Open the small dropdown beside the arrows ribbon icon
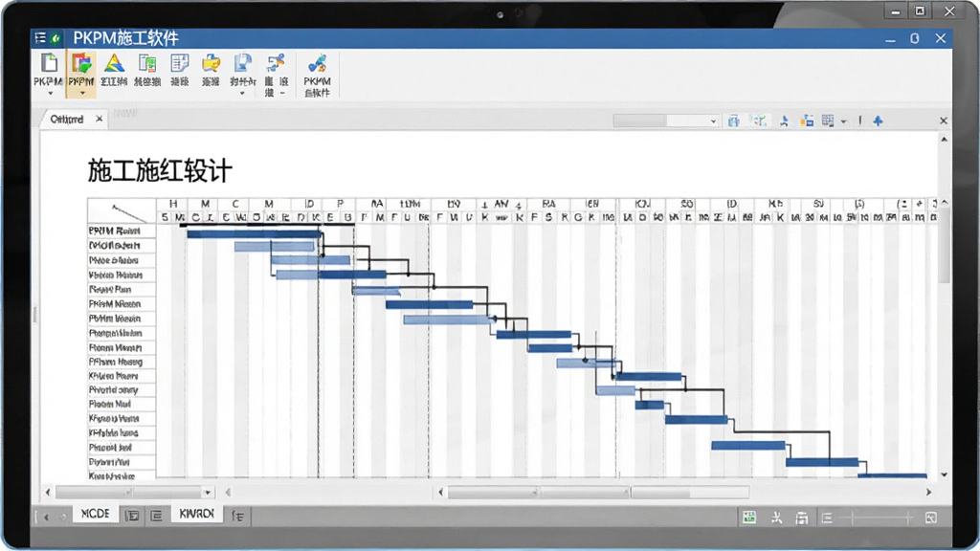Viewport: 980px width, 551px height. click(282, 94)
